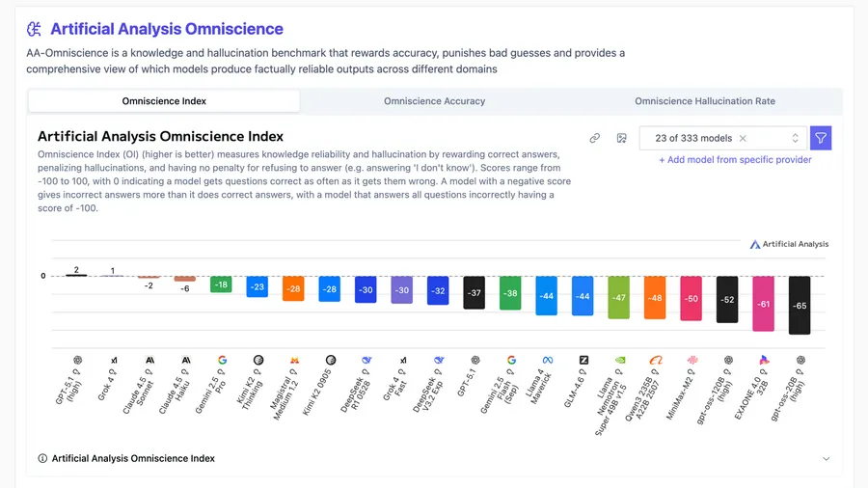
Task: Click the Meta logo for Llama 4 Maverick
Action: [548, 360]
